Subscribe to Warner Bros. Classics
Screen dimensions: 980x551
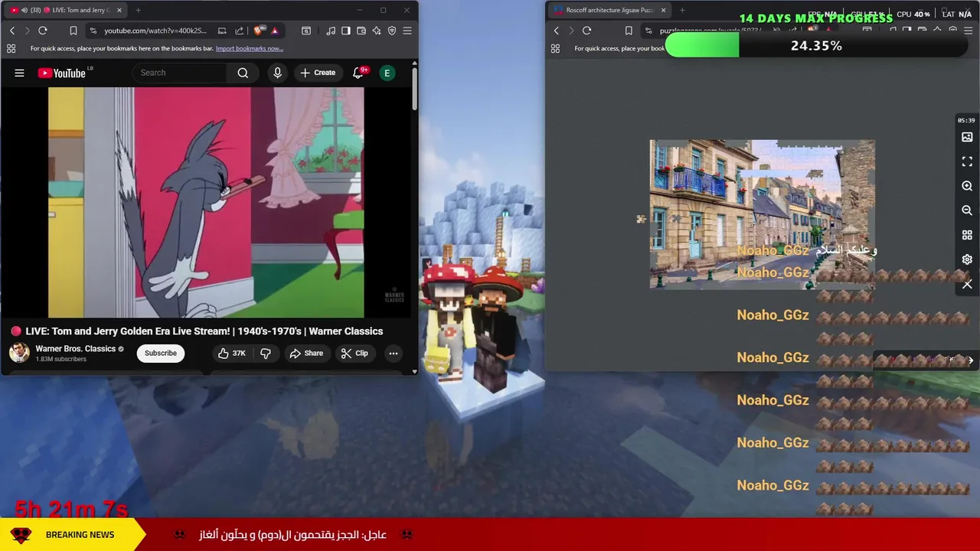coord(161,353)
